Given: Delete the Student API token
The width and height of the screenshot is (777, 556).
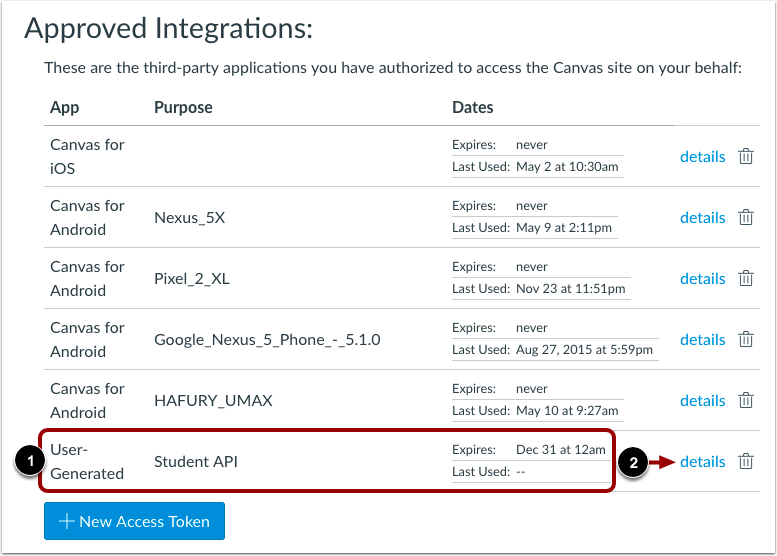Looking at the screenshot, I should pos(746,461).
